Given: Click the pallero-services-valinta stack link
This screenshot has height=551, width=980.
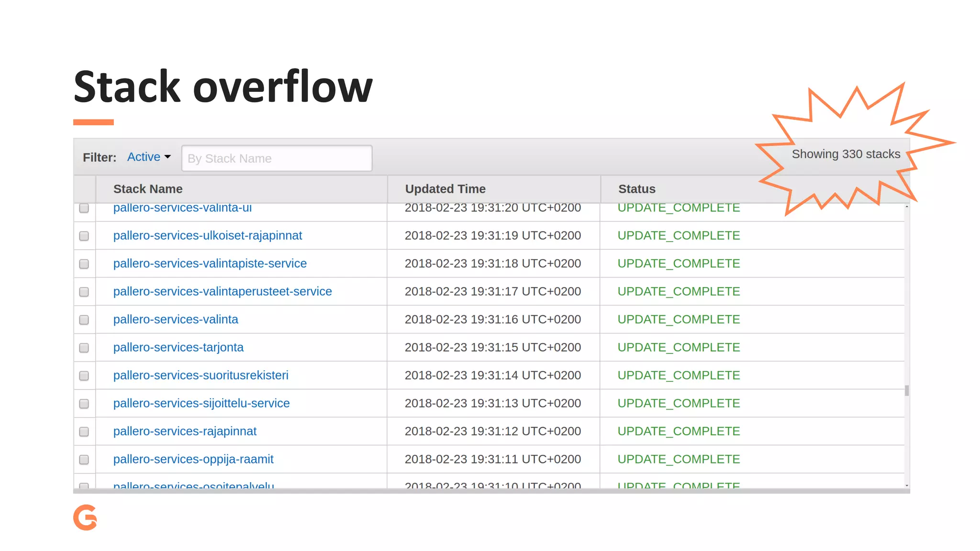Looking at the screenshot, I should click(176, 319).
